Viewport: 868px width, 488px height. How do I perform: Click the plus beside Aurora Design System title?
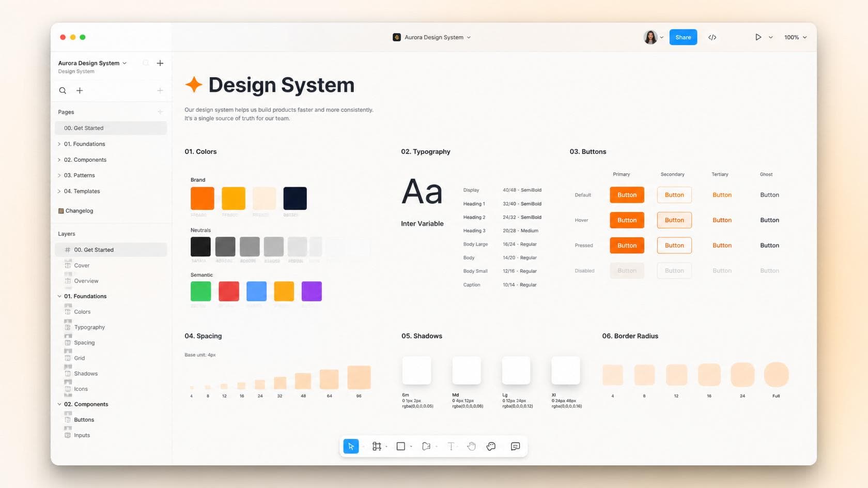(160, 63)
